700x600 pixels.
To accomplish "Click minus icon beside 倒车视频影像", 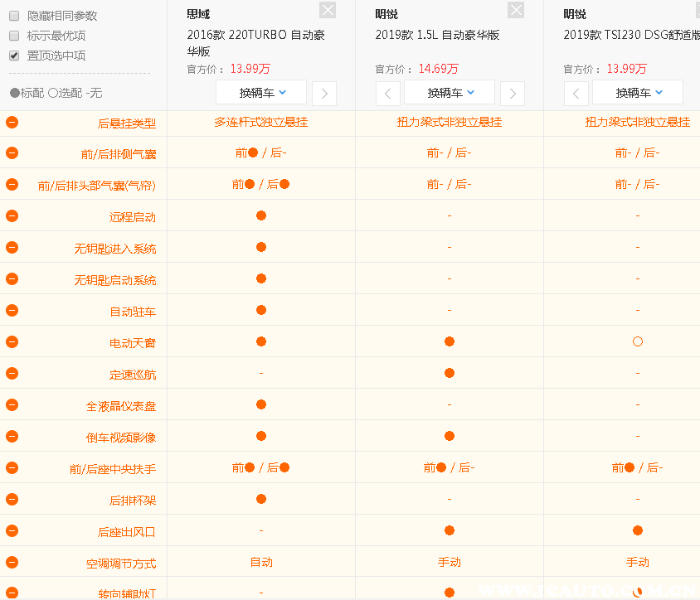I will (x=12, y=436).
